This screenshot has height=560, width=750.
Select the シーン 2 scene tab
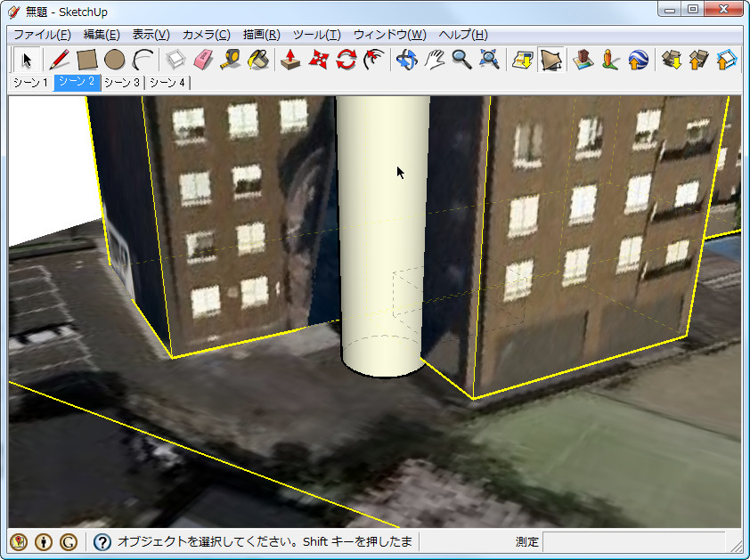coord(77,83)
